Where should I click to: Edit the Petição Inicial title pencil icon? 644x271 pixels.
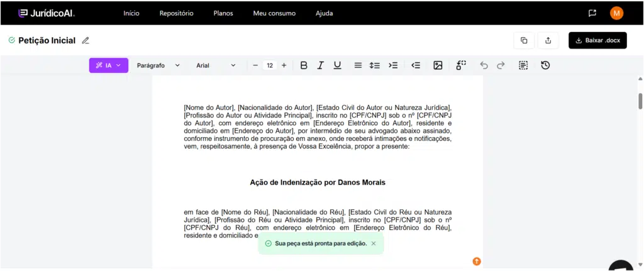tap(86, 40)
